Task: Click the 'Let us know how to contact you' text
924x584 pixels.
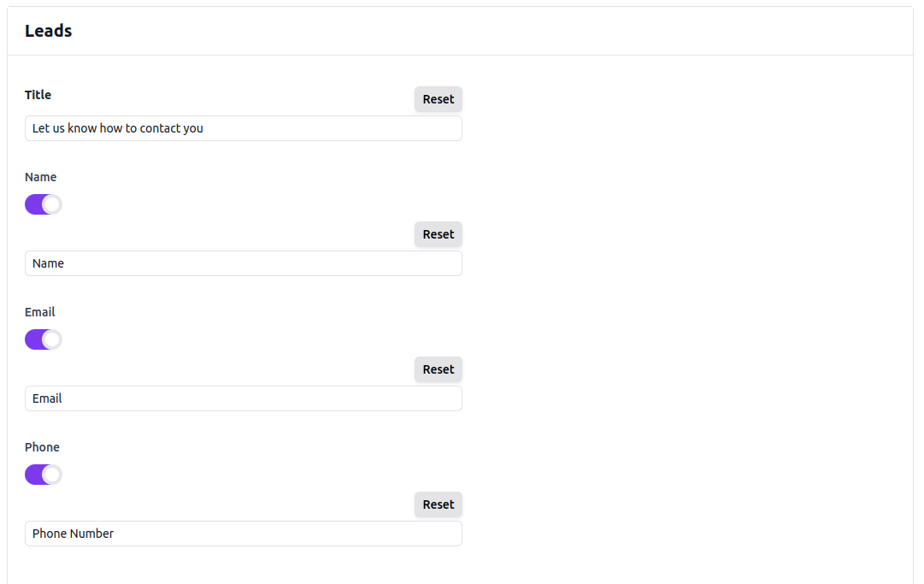Action: coord(117,128)
